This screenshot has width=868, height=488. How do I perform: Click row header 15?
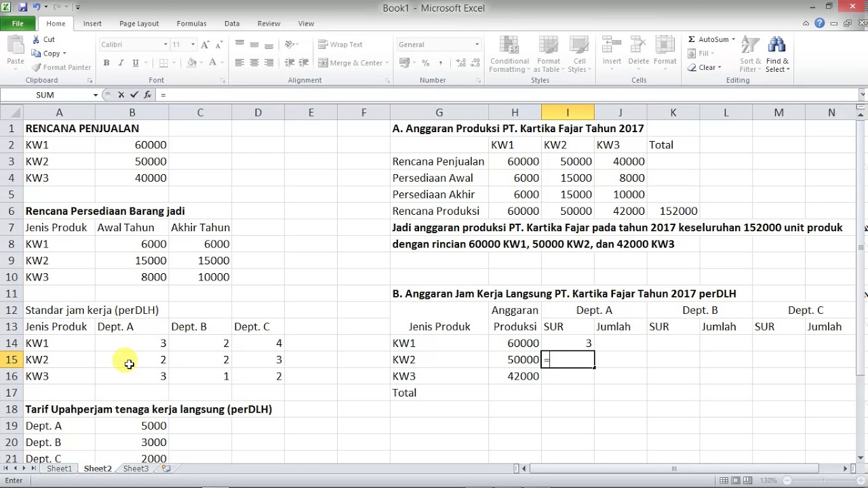(11, 359)
